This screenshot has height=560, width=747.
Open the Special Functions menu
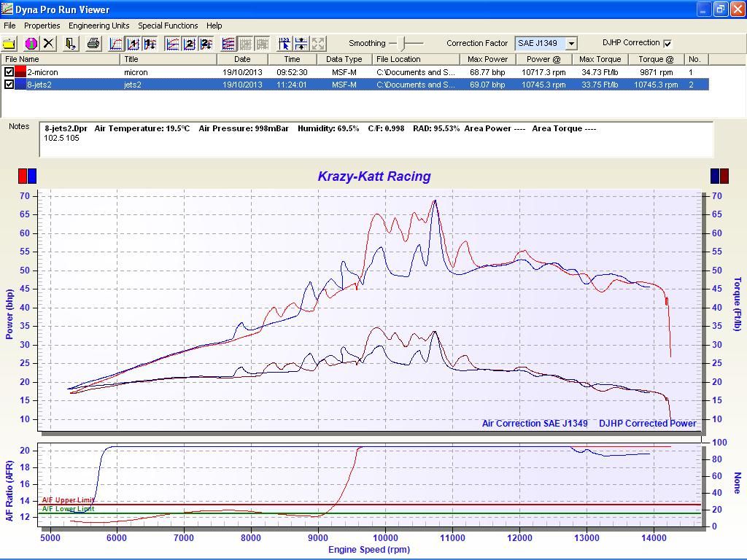click(x=168, y=26)
